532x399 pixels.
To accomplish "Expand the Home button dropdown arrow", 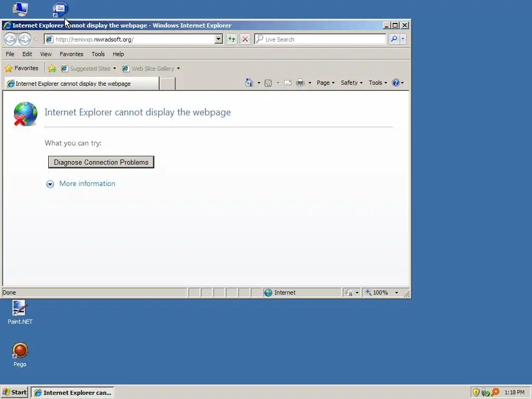I will (x=259, y=83).
